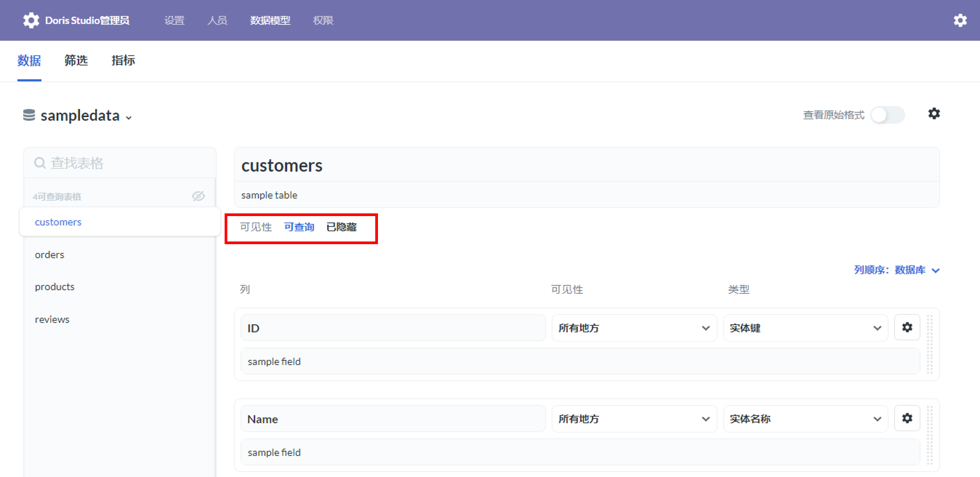
Task: Open the 数据模型 menu item
Action: (270, 21)
